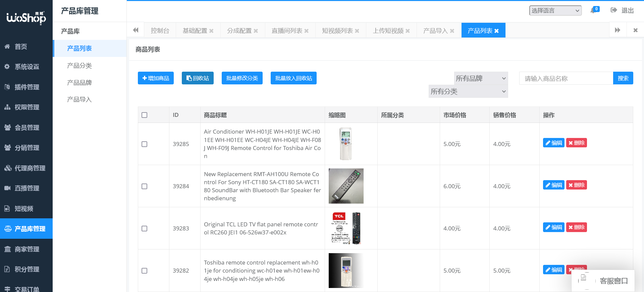Open the 所有分类 category dropdown
The height and width of the screenshot is (292, 644).
pyautogui.click(x=468, y=91)
